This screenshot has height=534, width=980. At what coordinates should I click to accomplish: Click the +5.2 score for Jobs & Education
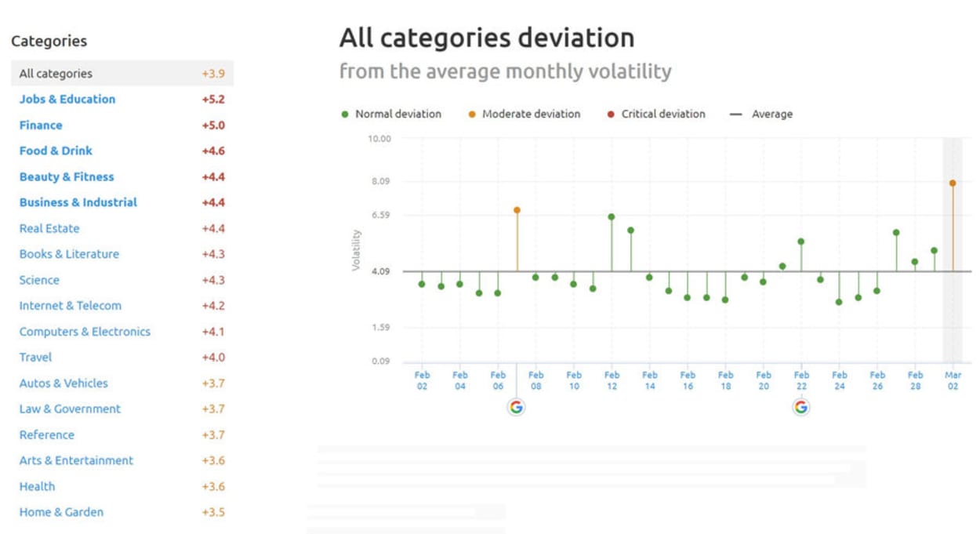click(x=212, y=100)
